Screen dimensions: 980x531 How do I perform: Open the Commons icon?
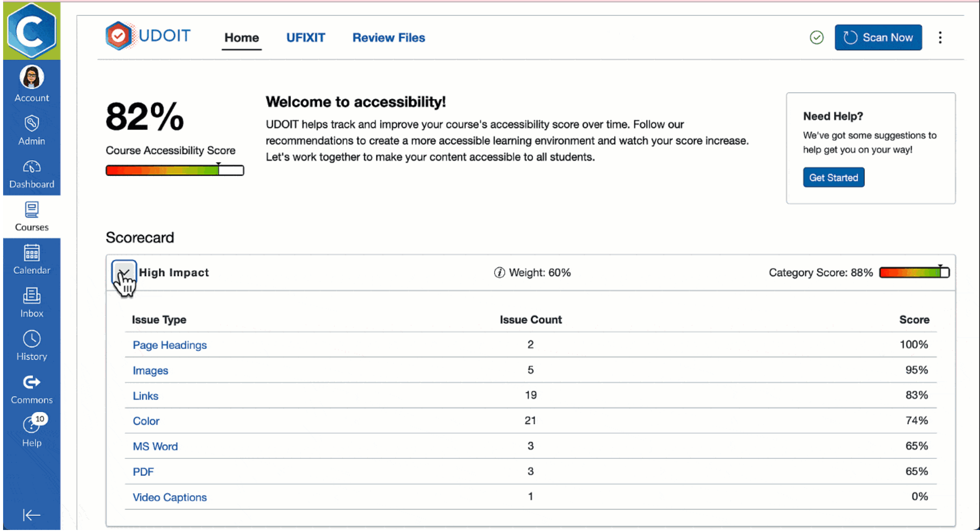pos(32,383)
